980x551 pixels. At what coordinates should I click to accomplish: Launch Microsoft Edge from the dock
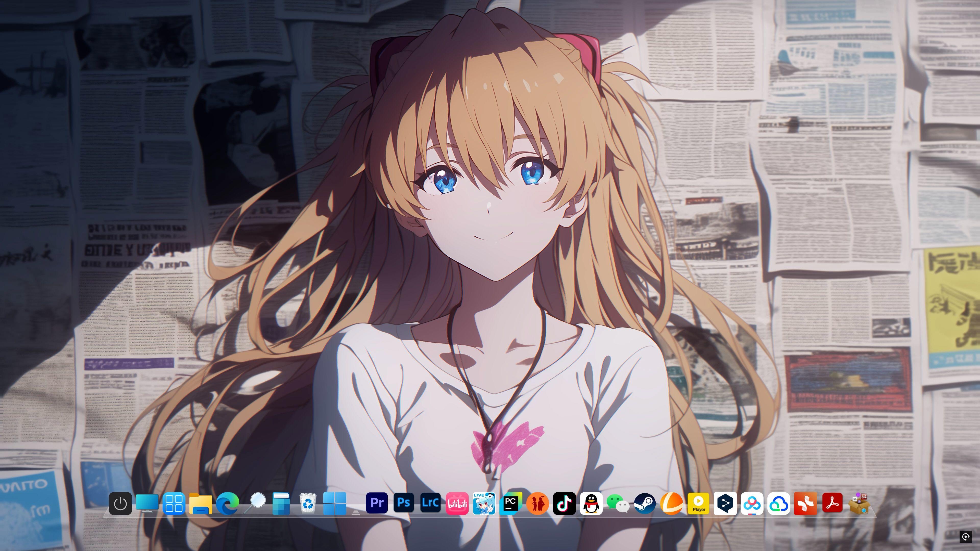[x=227, y=504]
